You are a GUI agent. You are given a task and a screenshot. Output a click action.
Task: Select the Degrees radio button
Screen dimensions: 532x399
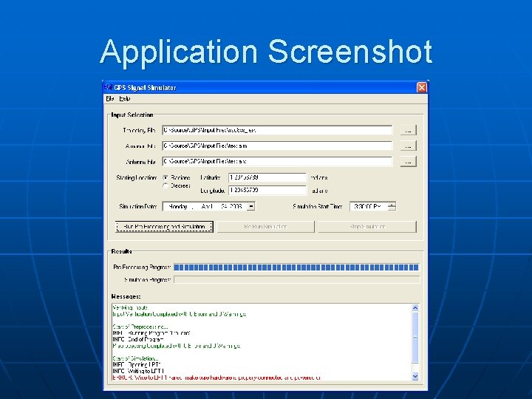pos(166,185)
